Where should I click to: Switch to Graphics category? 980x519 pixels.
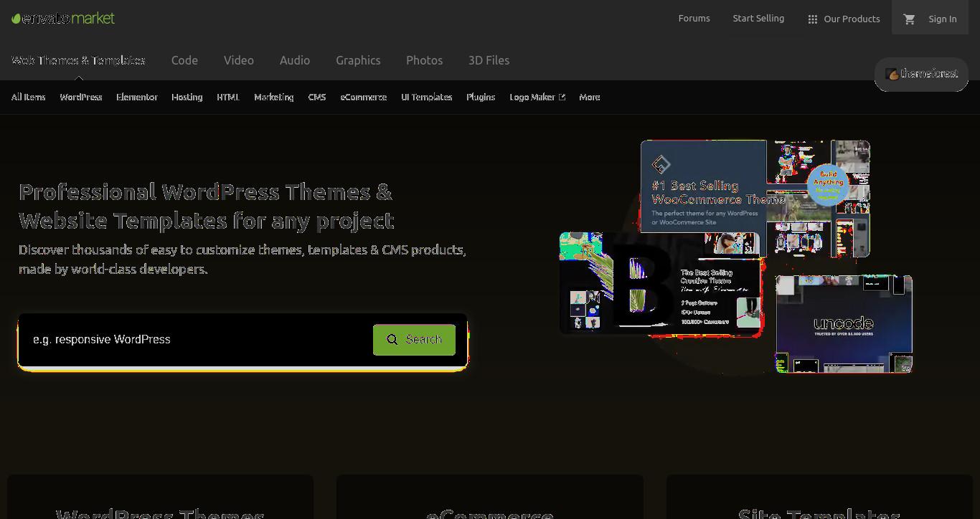coord(358,60)
